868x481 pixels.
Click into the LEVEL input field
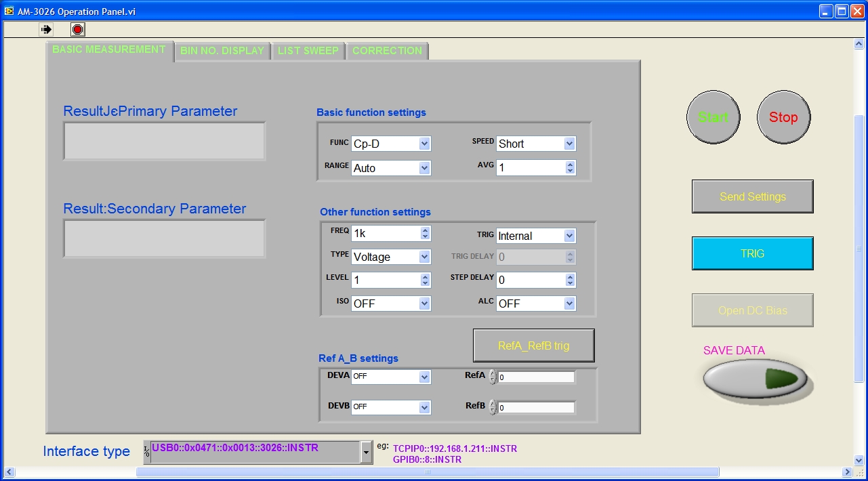pyautogui.click(x=386, y=280)
